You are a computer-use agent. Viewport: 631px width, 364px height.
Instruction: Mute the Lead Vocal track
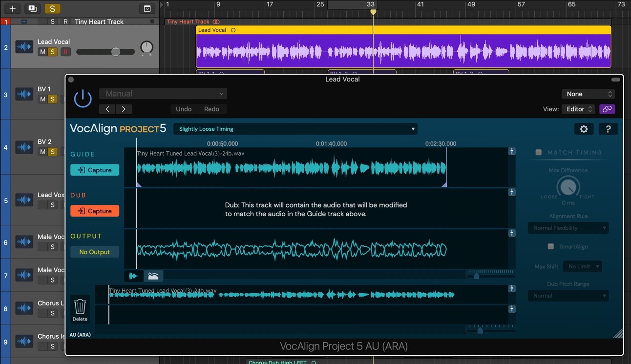coord(42,52)
